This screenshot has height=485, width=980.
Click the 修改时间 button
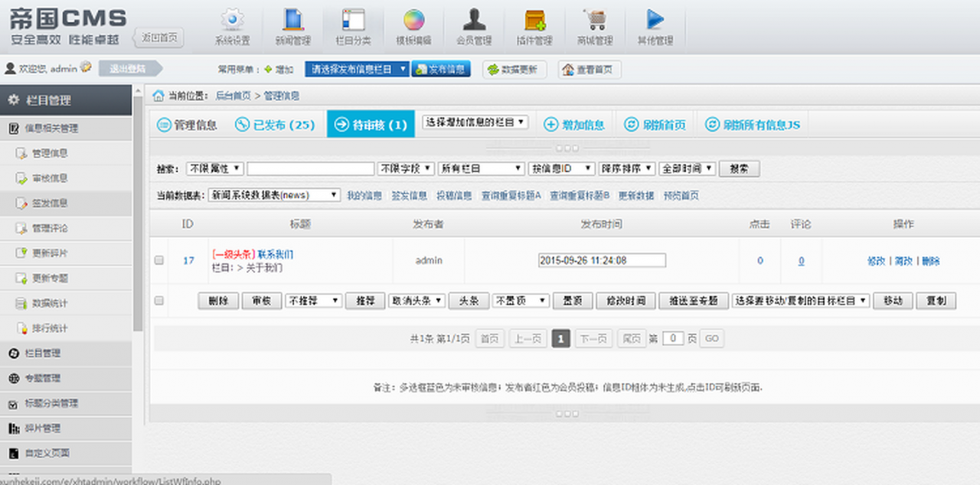(626, 301)
